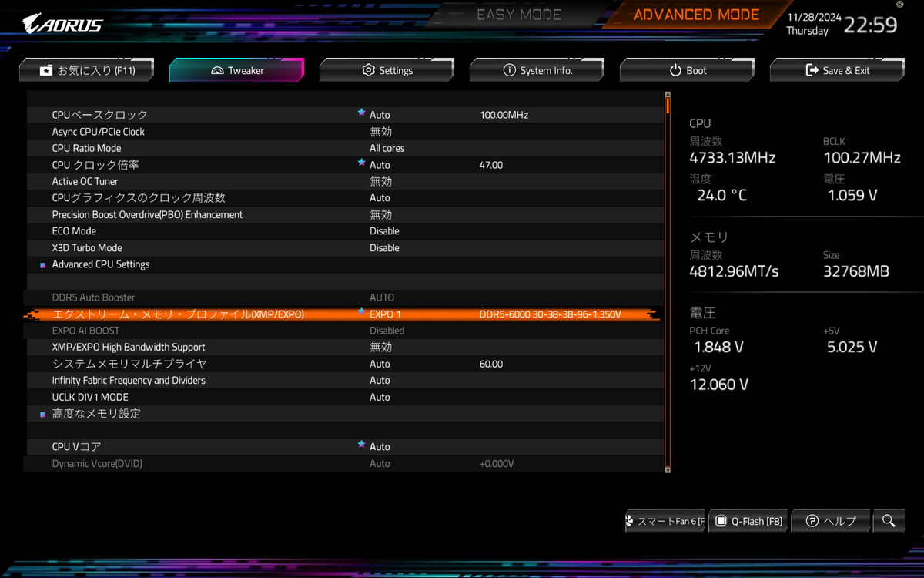Image resolution: width=924 pixels, height=578 pixels.
Task: Click the 4812.96MT/s memory frequency reading
Action: click(734, 271)
